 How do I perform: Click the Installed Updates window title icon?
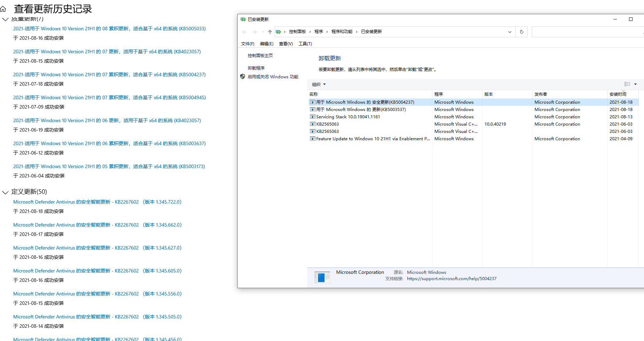(243, 19)
